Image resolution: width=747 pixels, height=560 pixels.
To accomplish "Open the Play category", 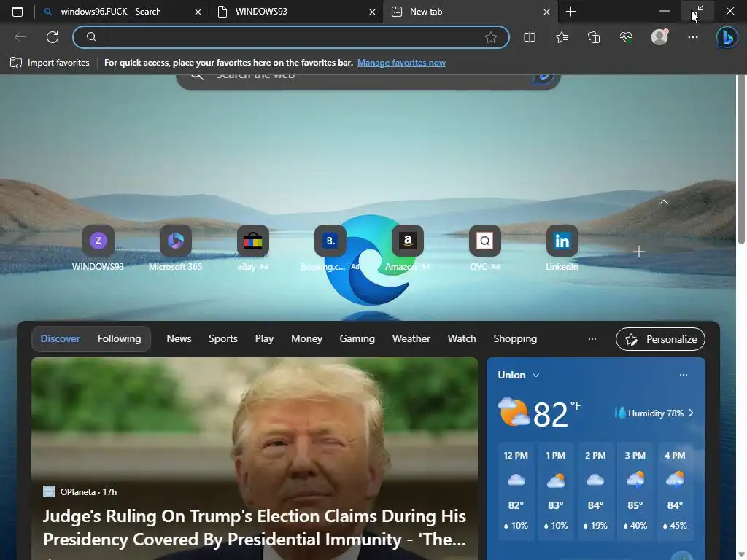I will click(264, 338).
